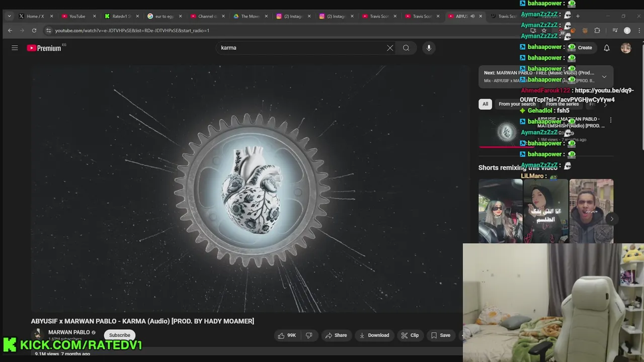The width and height of the screenshot is (644, 362).
Task: Open MATEMSHISH (Audio) video title
Action: coord(571,123)
